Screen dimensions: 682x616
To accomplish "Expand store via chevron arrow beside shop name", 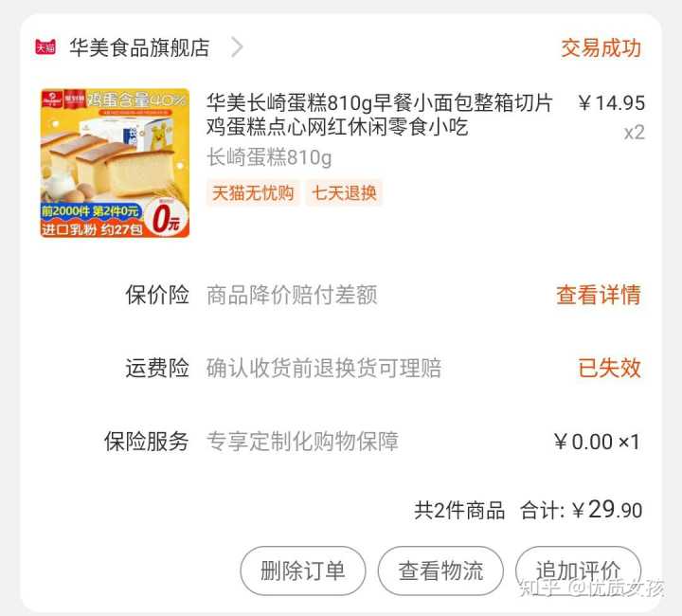I will coord(237,47).
